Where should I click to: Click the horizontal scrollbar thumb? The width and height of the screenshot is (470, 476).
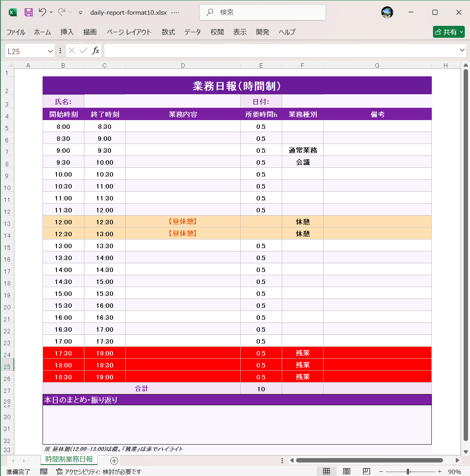click(x=369, y=460)
